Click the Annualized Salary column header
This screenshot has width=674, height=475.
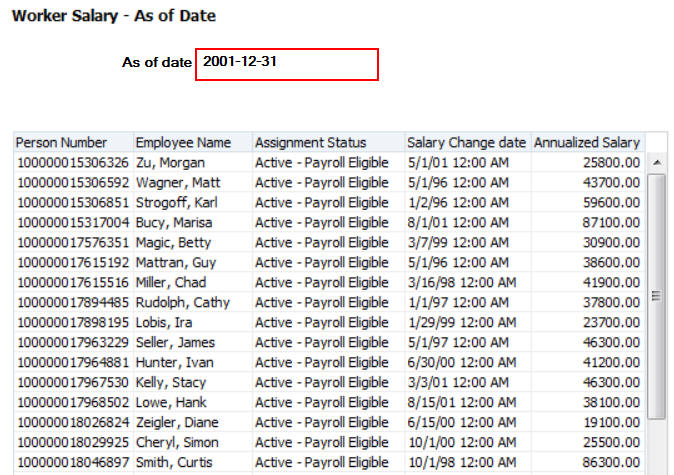[587, 142]
